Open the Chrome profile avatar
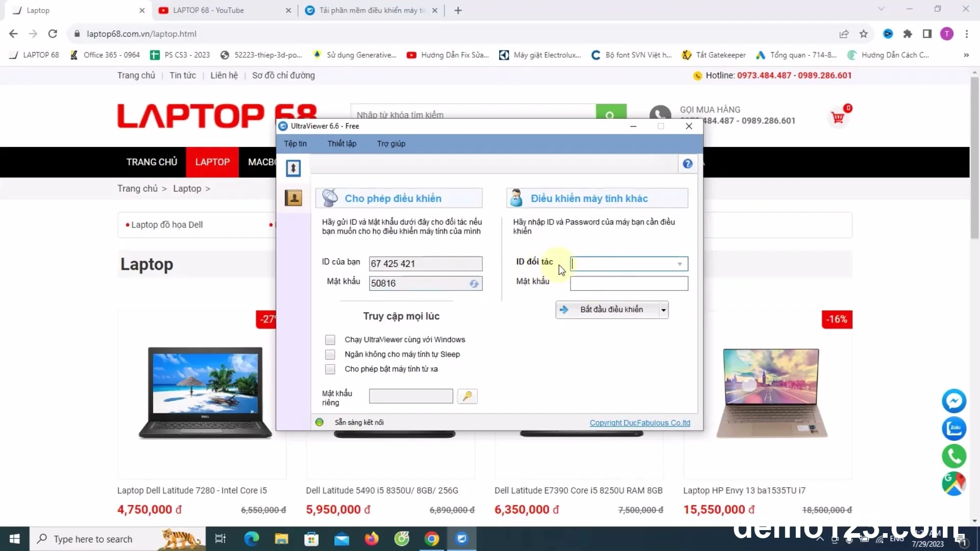980x551 pixels. (947, 34)
